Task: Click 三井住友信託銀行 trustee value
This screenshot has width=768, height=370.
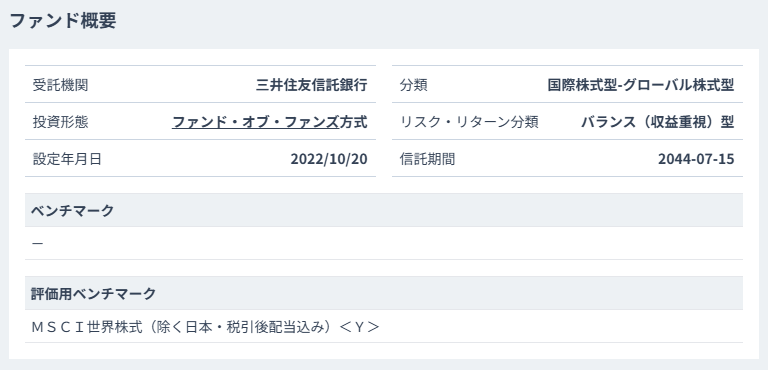Action: coord(312,85)
